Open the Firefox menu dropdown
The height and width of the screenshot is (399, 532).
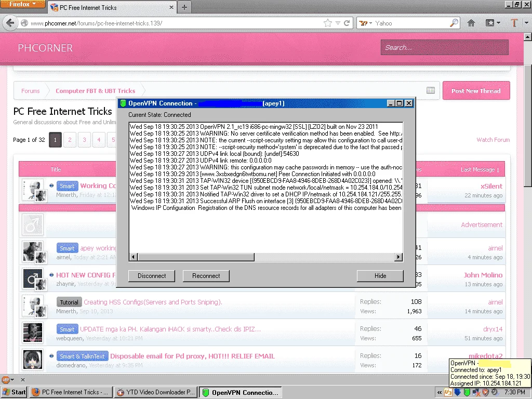[23, 4]
